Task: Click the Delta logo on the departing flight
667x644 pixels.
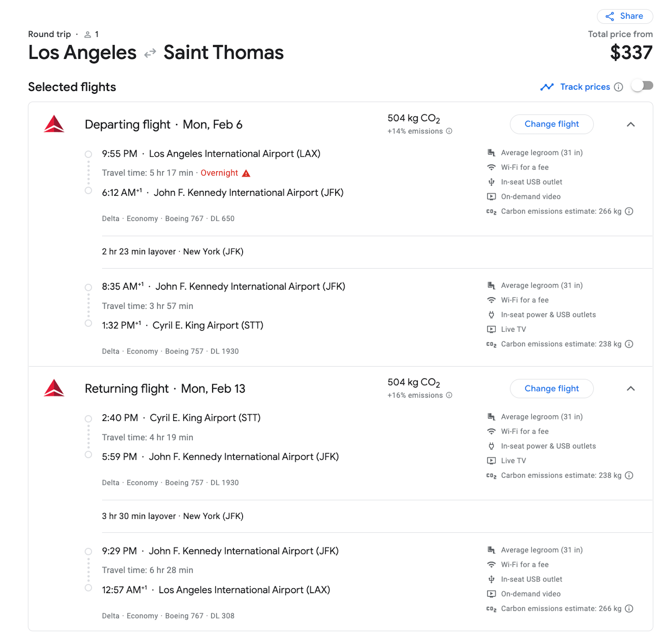Action: [x=53, y=124]
